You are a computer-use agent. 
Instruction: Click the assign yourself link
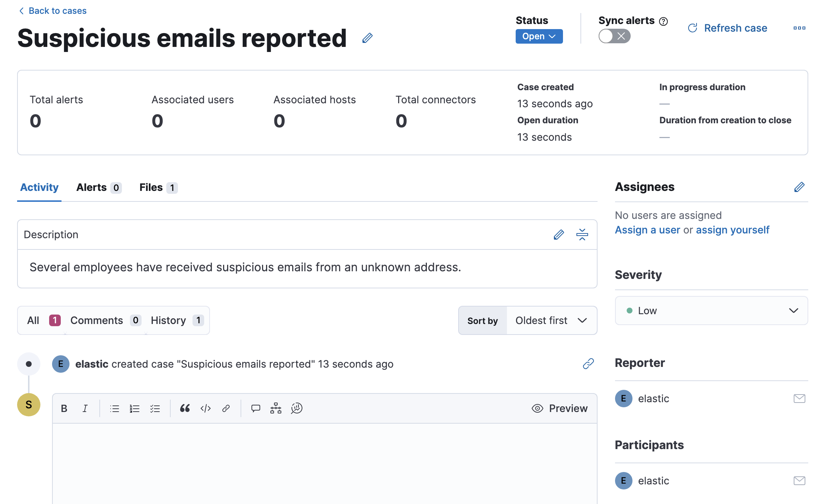pos(732,230)
